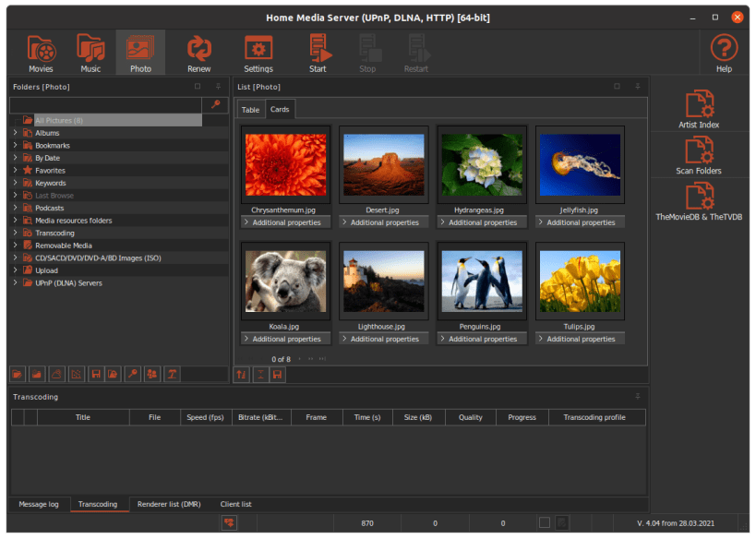The image size is (756, 539).
Task: Click the Renew toolbar icon
Action: [x=198, y=52]
